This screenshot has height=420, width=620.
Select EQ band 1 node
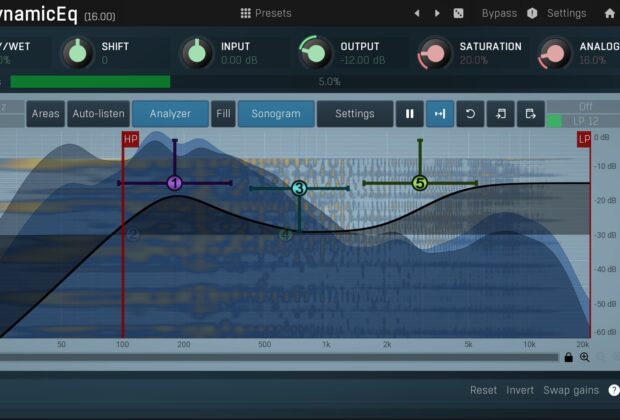(x=174, y=183)
